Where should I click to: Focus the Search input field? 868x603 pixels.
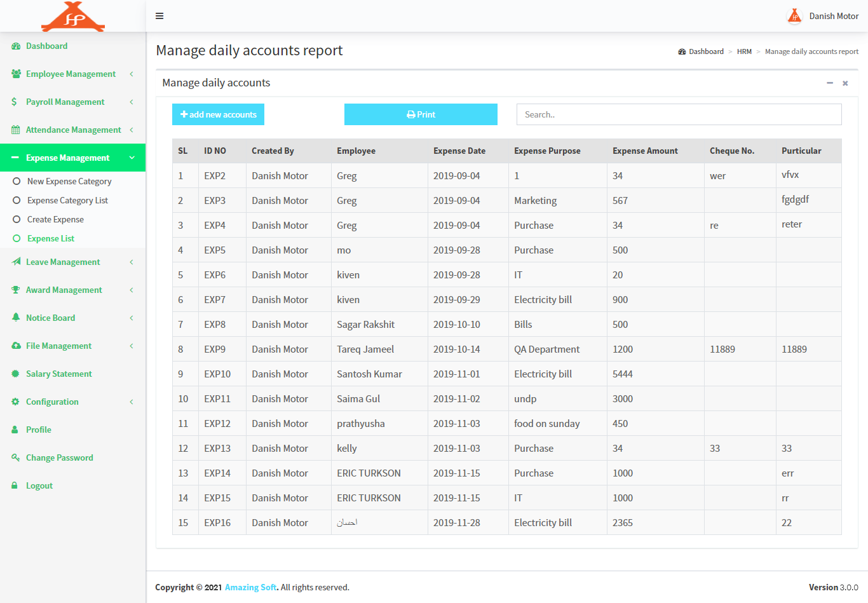[x=679, y=114]
